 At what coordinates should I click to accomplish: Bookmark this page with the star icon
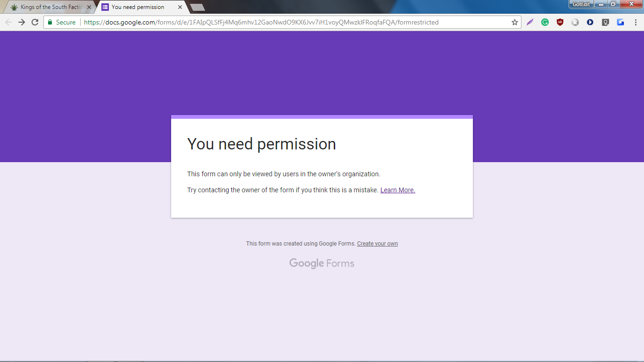tap(515, 22)
